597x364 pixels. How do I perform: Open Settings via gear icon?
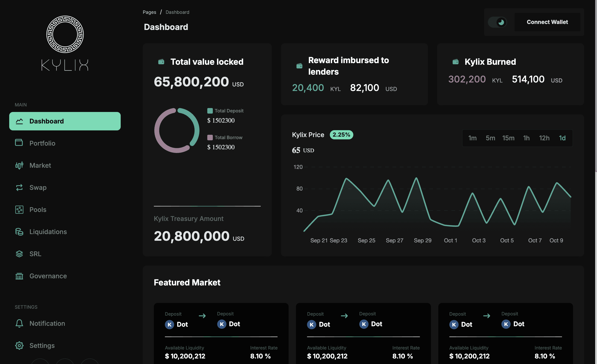coord(19,345)
